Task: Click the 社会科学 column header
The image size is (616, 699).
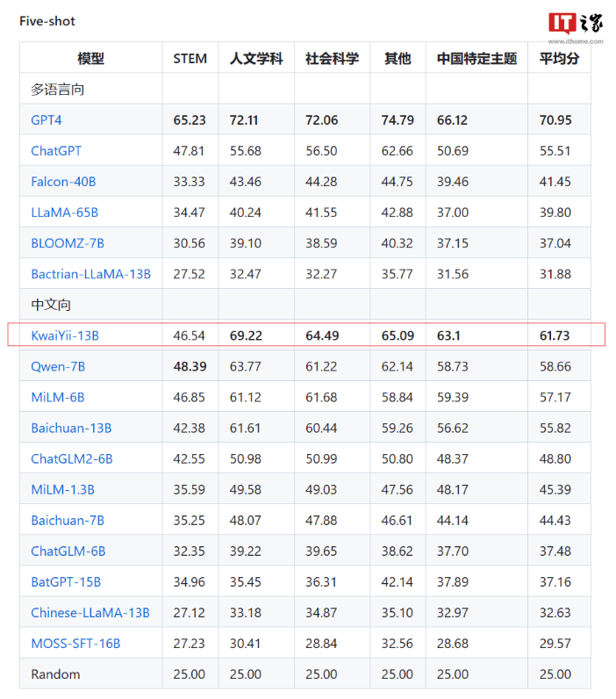Action: pos(333,59)
